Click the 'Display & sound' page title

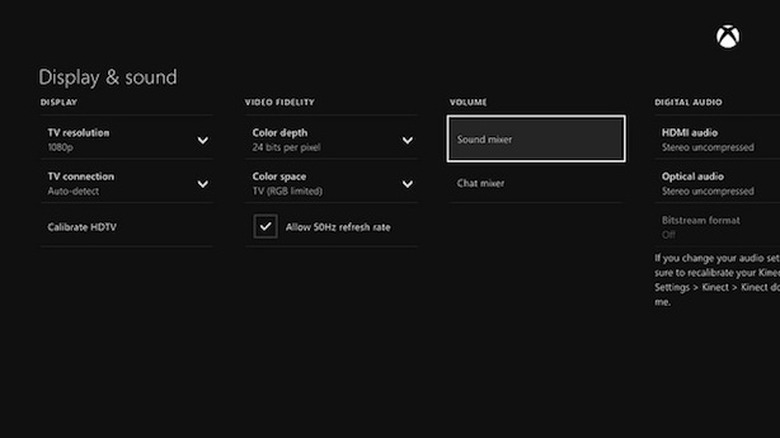pos(108,77)
